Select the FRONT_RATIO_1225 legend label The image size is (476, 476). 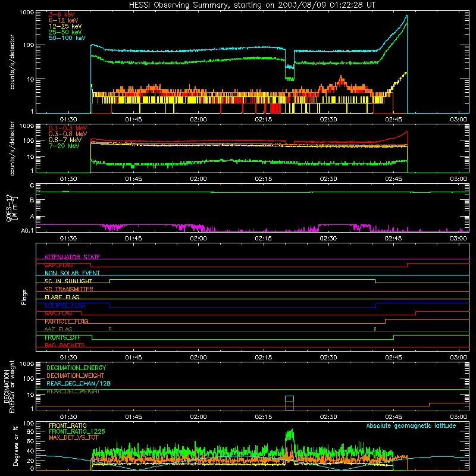coord(77,431)
